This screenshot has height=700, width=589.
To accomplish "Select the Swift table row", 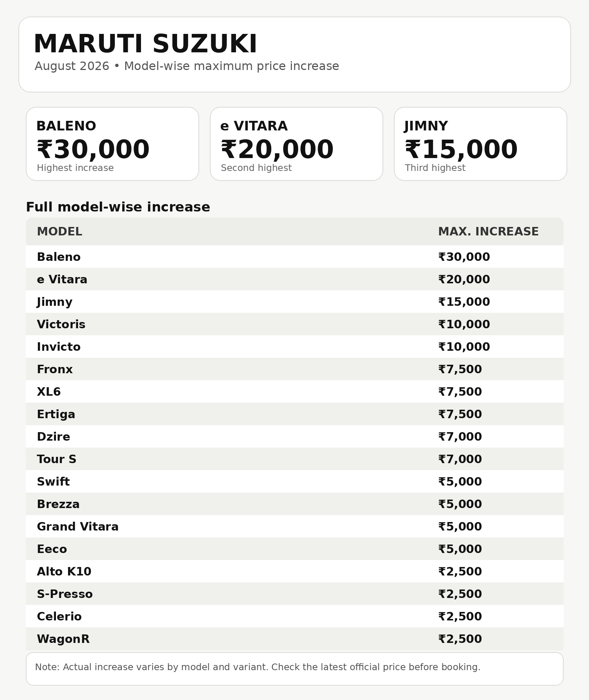I will pyautogui.click(x=294, y=482).
